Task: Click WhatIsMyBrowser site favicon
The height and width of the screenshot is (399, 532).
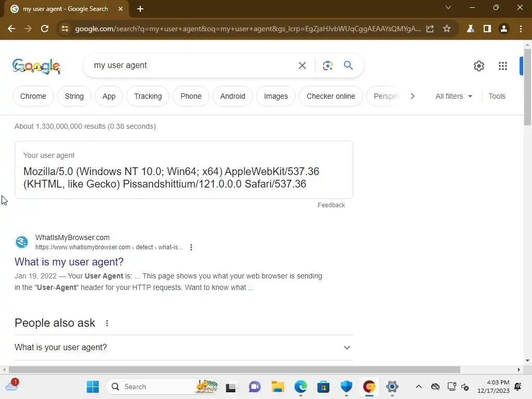Action: click(x=22, y=242)
